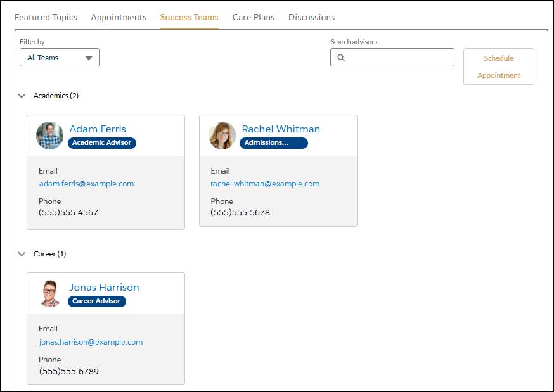Click Rachel Whitman profile photo
Image resolution: width=554 pixels, height=392 pixels.
(222, 136)
